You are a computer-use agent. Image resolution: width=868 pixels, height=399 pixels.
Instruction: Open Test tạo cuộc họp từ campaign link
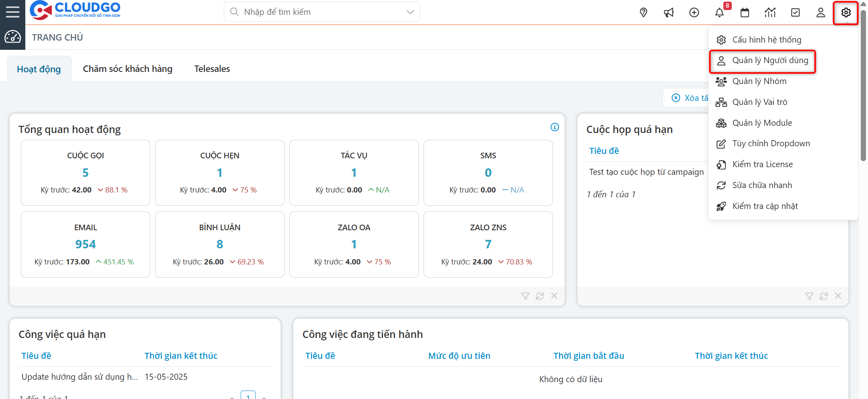pyautogui.click(x=646, y=172)
